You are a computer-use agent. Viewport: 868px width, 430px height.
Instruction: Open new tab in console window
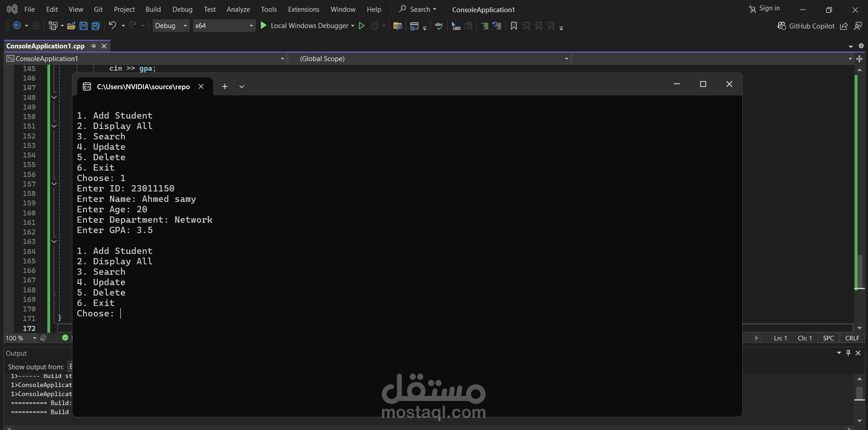[x=224, y=86]
